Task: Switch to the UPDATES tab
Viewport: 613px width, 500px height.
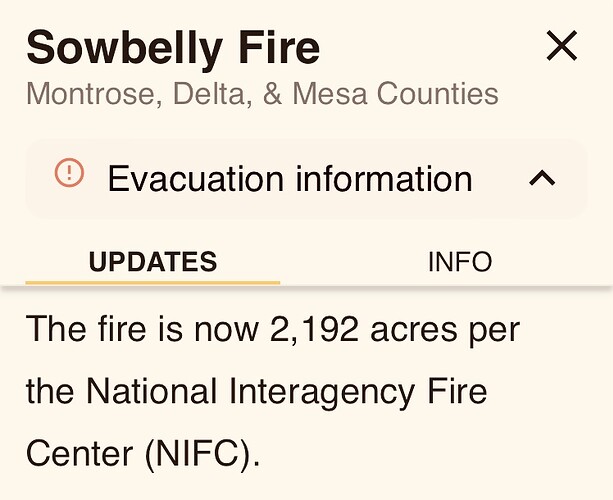Action: [x=152, y=262]
